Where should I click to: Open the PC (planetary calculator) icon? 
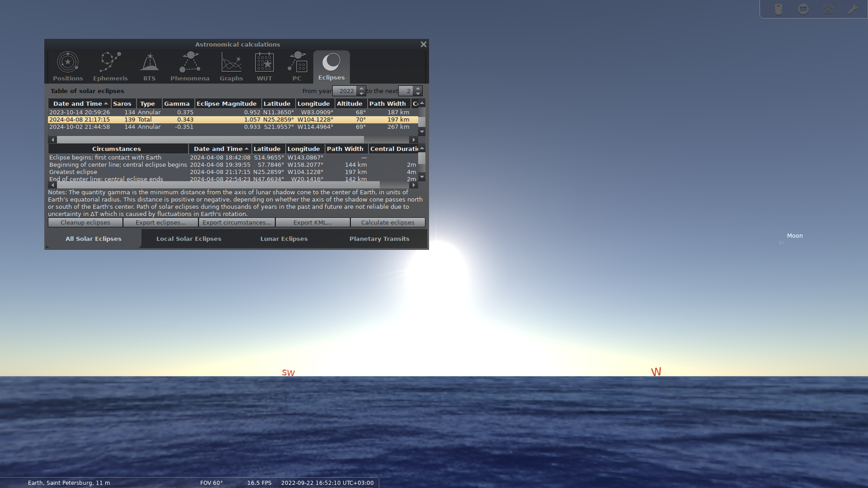point(297,65)
